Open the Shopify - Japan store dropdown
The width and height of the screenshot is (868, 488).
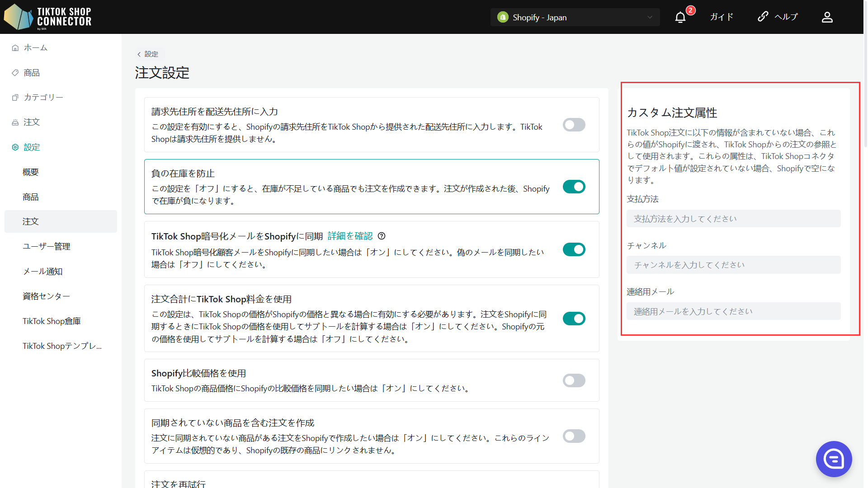tap(575, 17)
